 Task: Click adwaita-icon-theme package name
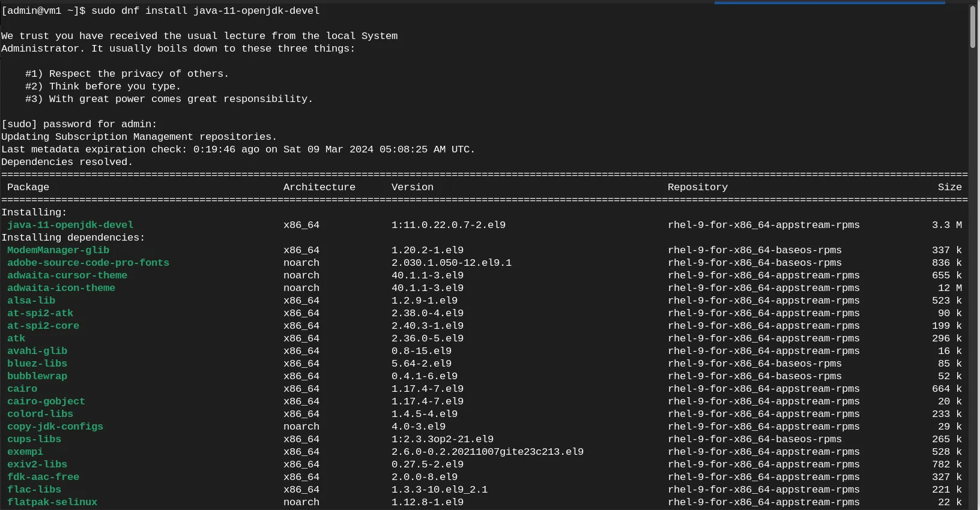61,288
